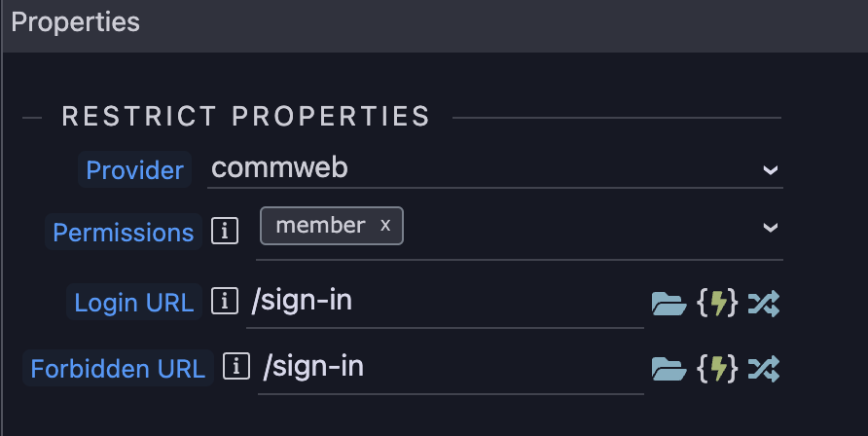Select the Properties panel tab

click(75, 22)
